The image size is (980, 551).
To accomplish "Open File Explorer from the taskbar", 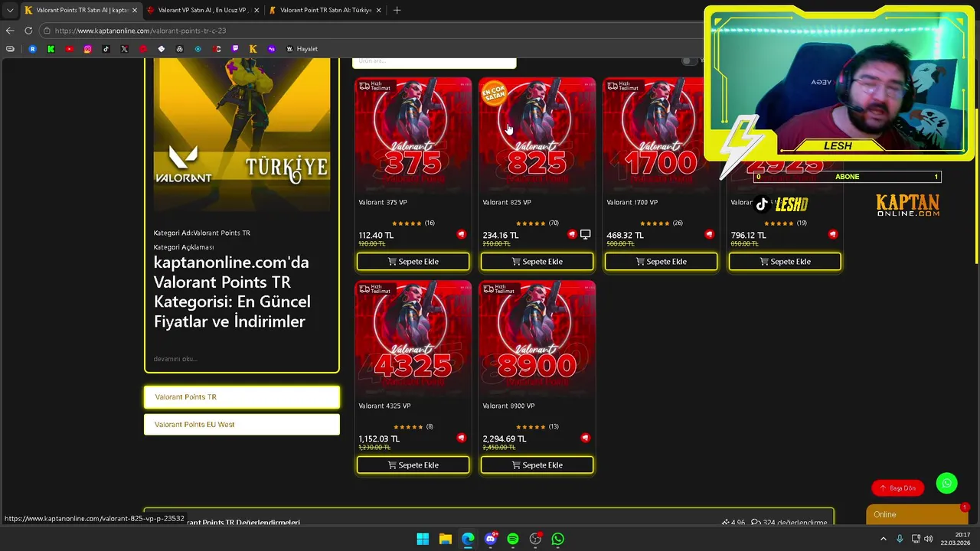I will point(445,539).
